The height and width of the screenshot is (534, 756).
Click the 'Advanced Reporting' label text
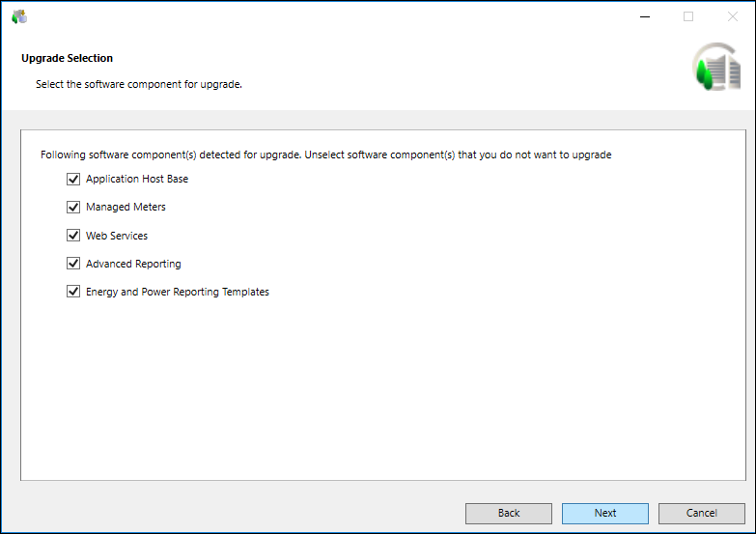click(133, 264)
